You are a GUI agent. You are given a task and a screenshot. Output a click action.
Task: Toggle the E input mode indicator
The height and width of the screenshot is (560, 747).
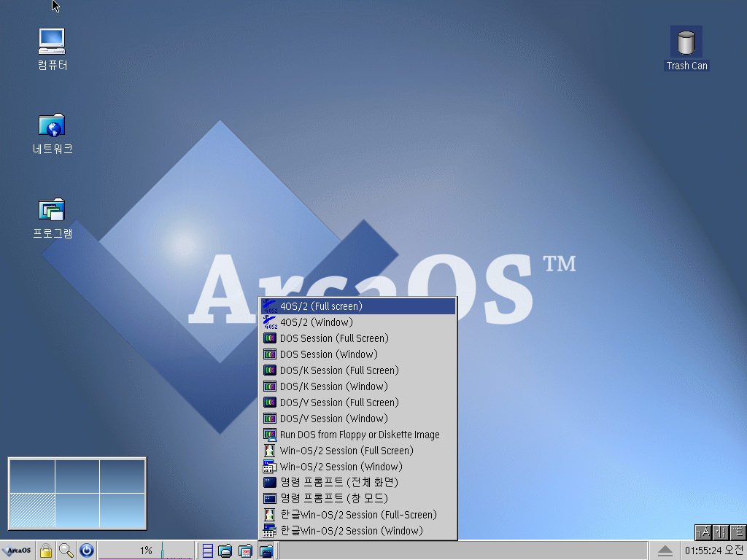[738, 532]
